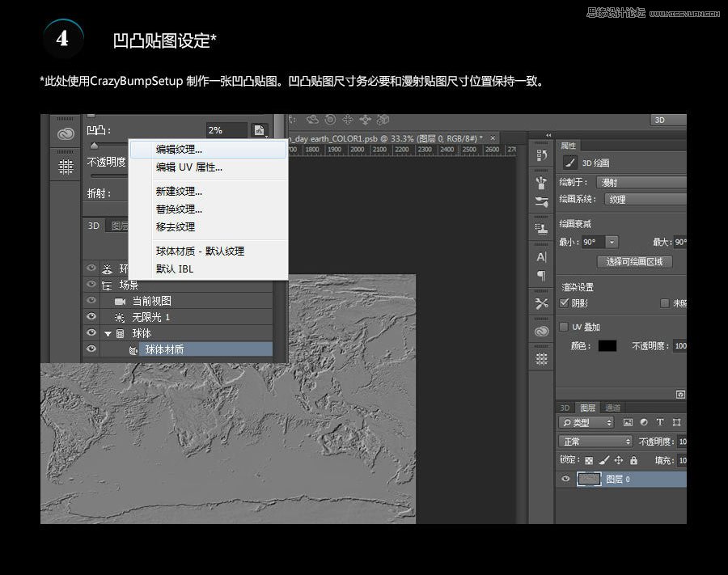Open the Creative Cloud libraries icon in the right dock
This screenshot has height=575, width=728.
pos(541,332)
